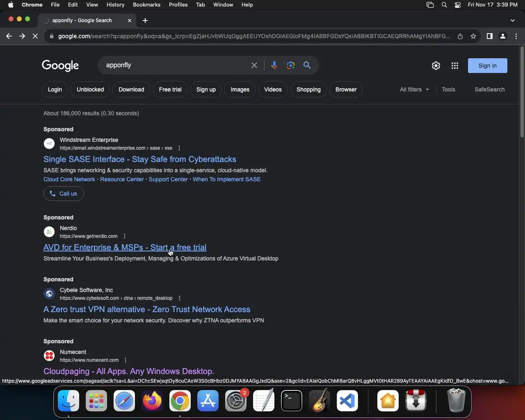Select the Download filter chip
The width and height of the screenshot is (525, 420).
(x=131, y=89)
